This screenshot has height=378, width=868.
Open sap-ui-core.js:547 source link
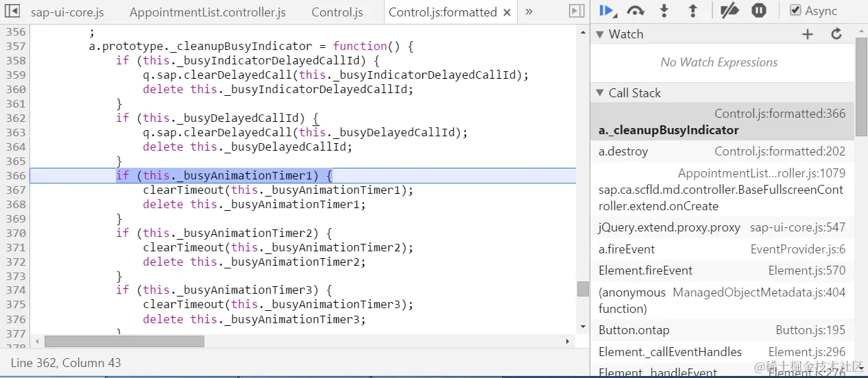tap(797, 227)
